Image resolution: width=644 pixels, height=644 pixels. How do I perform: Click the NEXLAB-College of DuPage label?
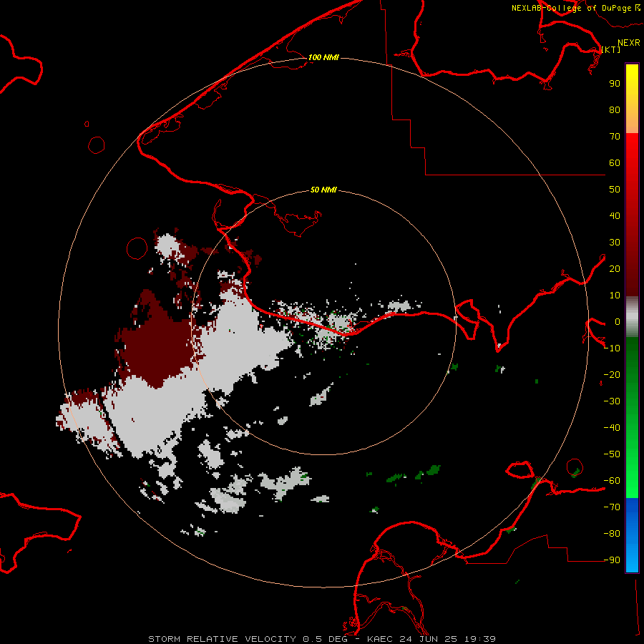[x=576, y=8]
